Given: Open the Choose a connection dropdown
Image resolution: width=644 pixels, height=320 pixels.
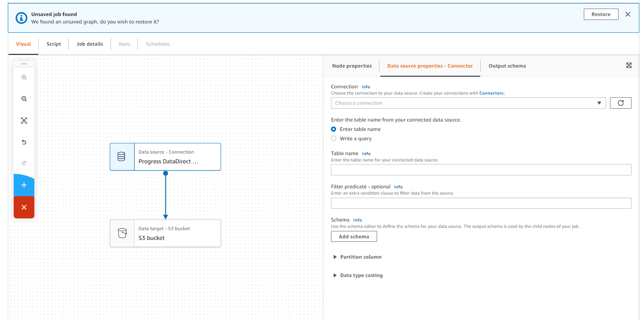Looking at the screenshot, I should tap(468, 103).
